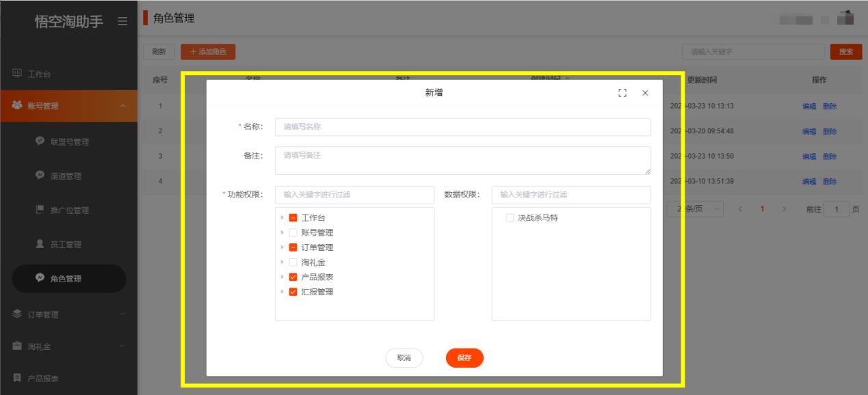Save the new role with 保存
The width and height of the screenshot is (868, 395).
(464, 358)
